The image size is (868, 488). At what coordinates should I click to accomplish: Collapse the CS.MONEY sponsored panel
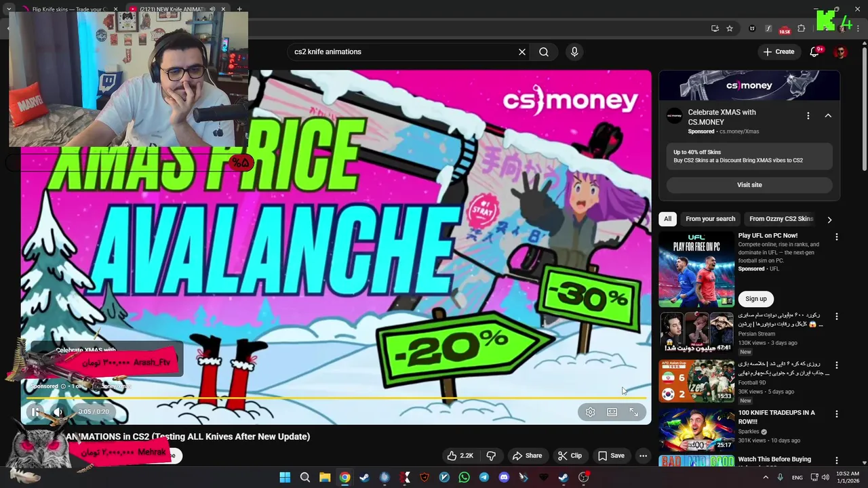(828, 116)
